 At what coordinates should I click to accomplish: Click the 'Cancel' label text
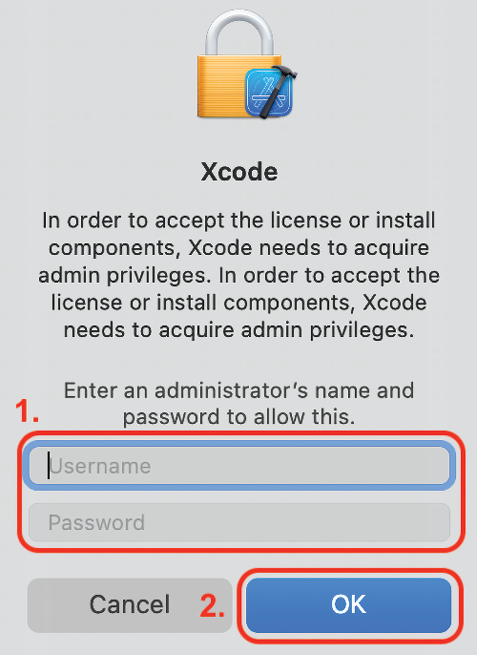(130, 604)
